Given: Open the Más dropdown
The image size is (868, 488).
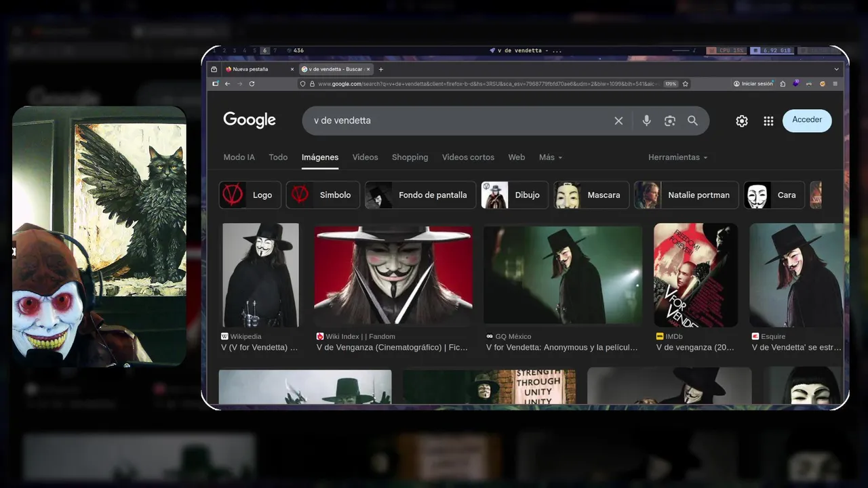Looking at the screenshot, I should [551, 157].
